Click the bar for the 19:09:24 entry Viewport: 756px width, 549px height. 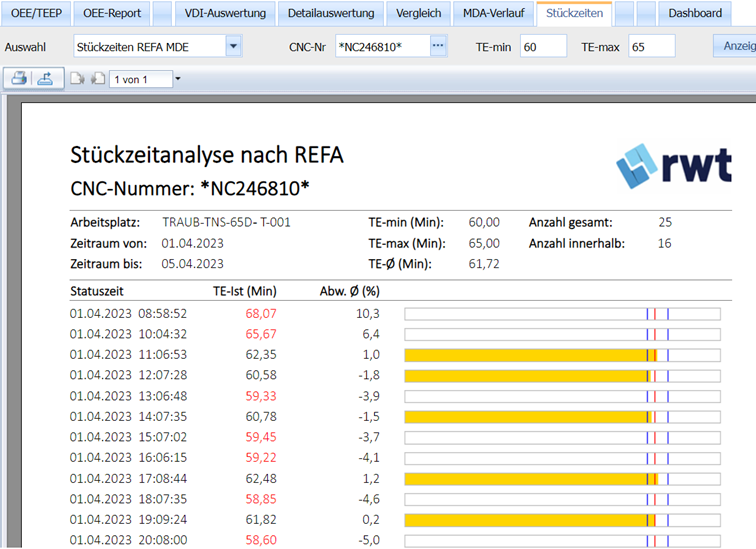click(562, 520)
